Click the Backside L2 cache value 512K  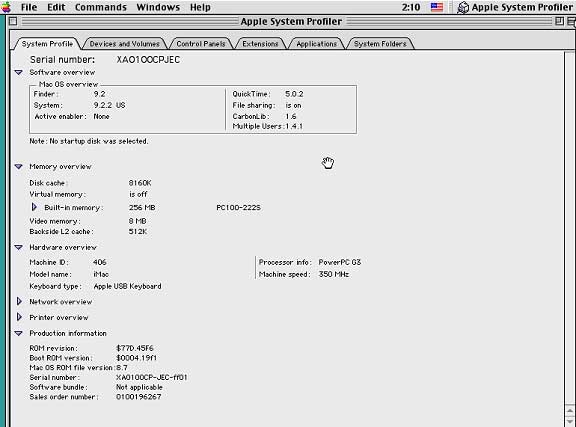(138, 232)
